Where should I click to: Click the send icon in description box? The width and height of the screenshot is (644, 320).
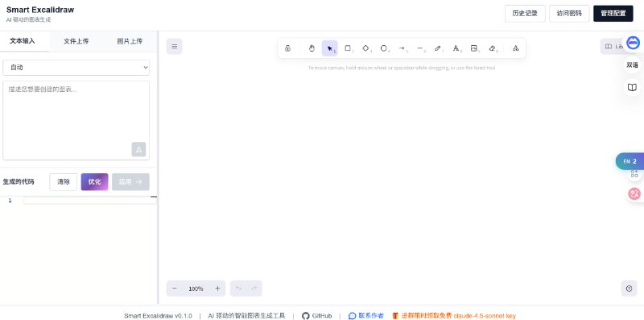pos(138,149)
